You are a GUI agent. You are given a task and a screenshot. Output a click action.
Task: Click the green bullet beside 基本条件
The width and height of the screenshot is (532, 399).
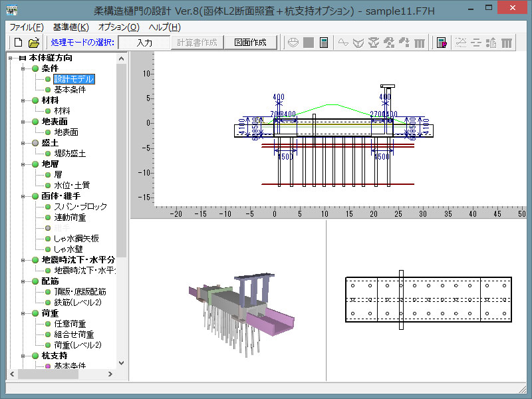[48, 90]
